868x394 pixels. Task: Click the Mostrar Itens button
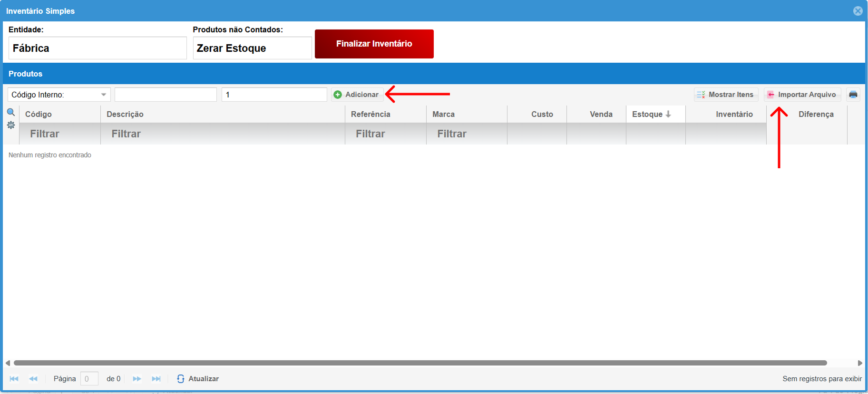point(726,95)
